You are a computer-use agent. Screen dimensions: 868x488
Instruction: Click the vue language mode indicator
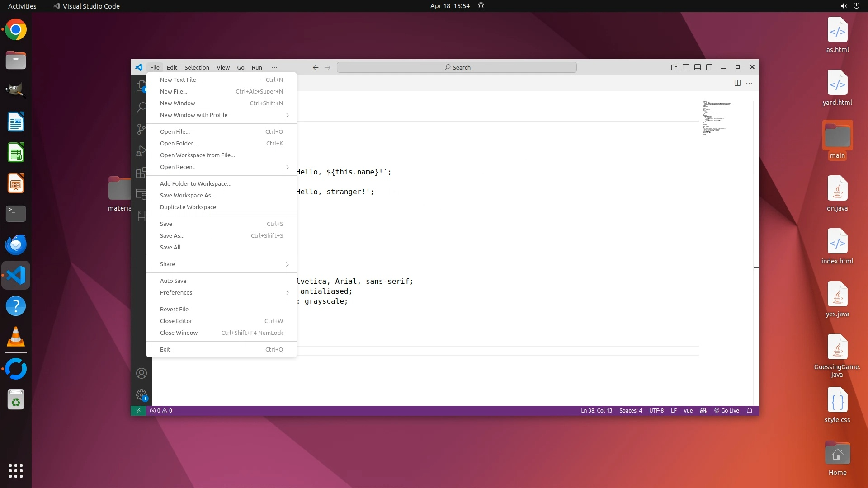(x=688, y=411)
